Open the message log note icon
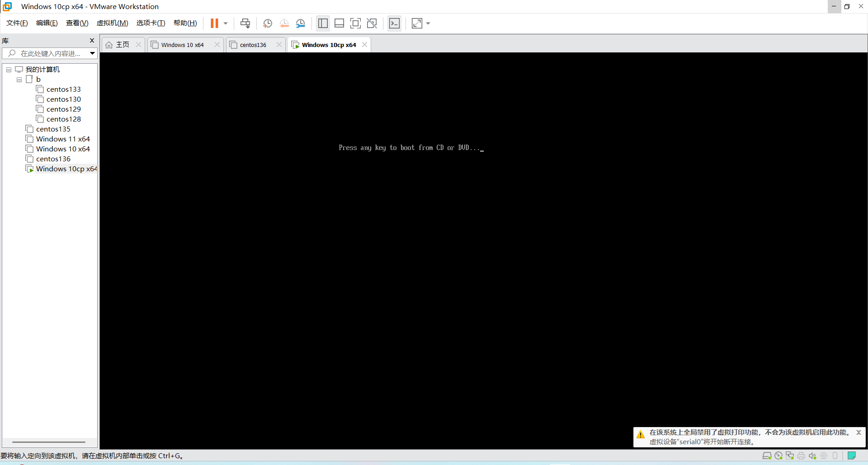 coord(852,456)
